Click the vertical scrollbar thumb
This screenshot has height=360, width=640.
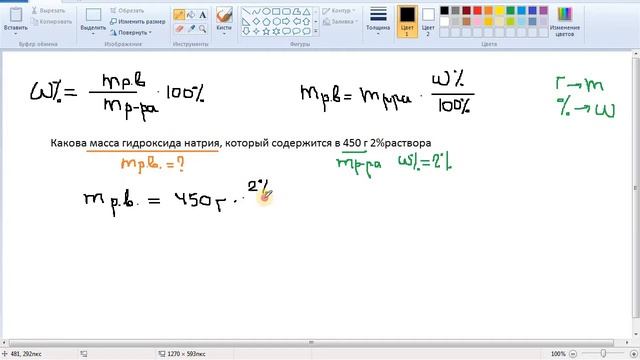pos(636,188)
